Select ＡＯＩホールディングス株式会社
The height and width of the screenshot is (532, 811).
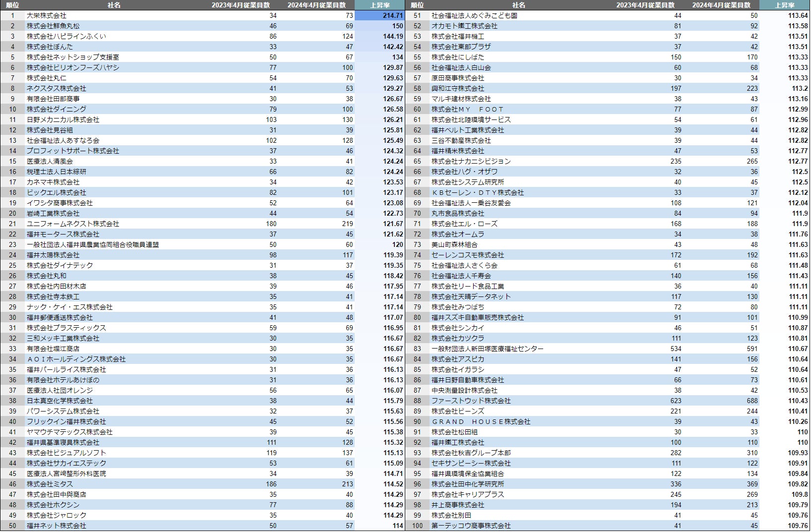coord(76,359)
